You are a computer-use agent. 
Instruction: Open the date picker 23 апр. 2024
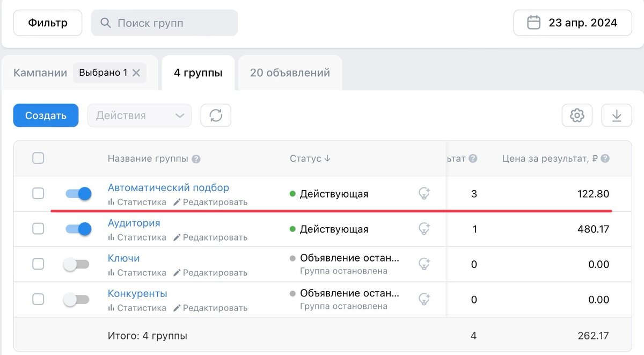573,23
